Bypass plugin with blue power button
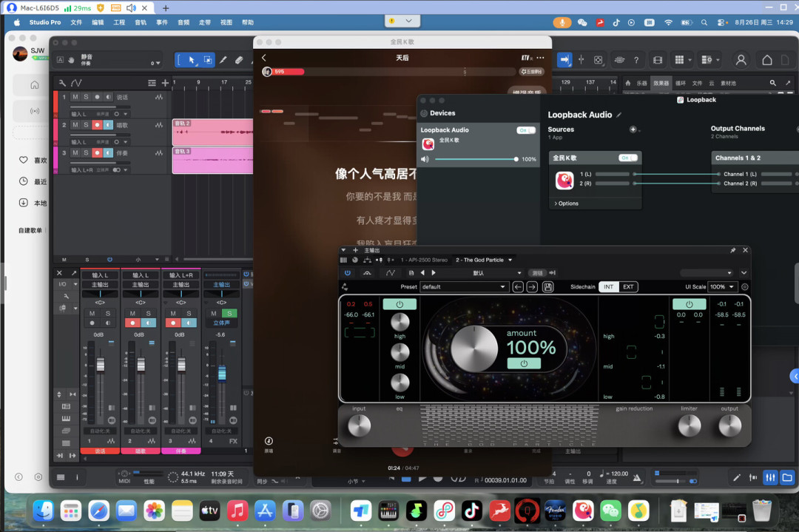The width and height of the screenshot is (799, 532). click(348, 273)
